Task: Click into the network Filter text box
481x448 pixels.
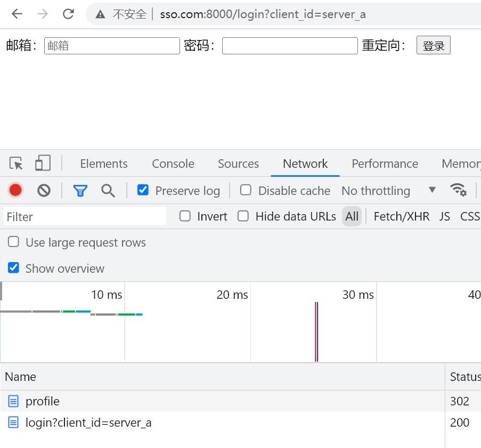Action: (85, 217)
